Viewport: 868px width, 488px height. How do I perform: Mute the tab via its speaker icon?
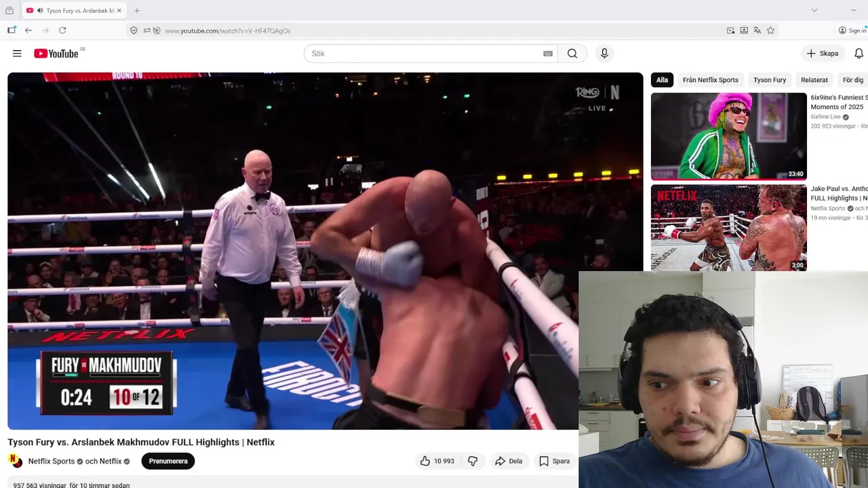pos(40,11)
